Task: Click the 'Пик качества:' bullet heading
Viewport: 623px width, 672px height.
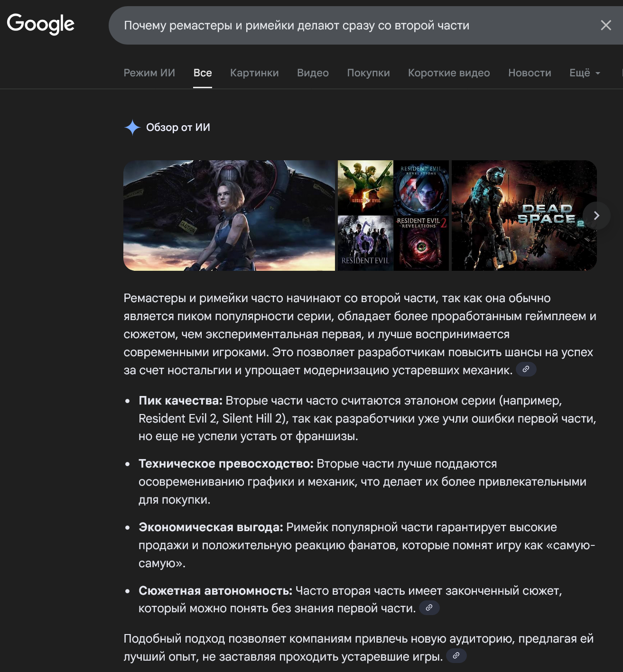Action: 180,400
